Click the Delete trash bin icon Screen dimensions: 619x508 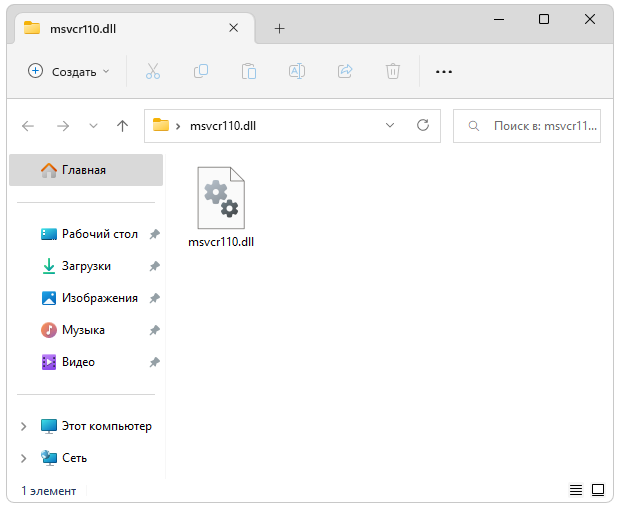tap(393, 71)
